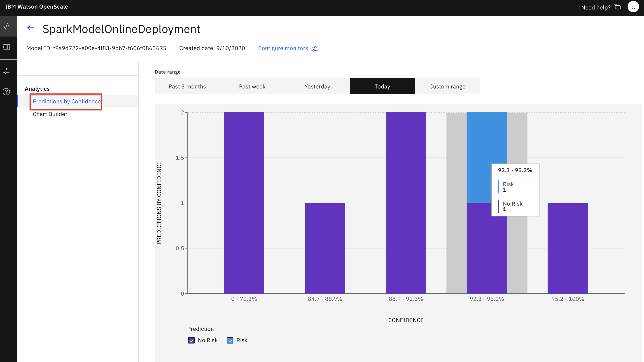644x362 pixels.
Task: Open the JJ user avatar menu
Action: pyautogui.click(x=633, y=7)
